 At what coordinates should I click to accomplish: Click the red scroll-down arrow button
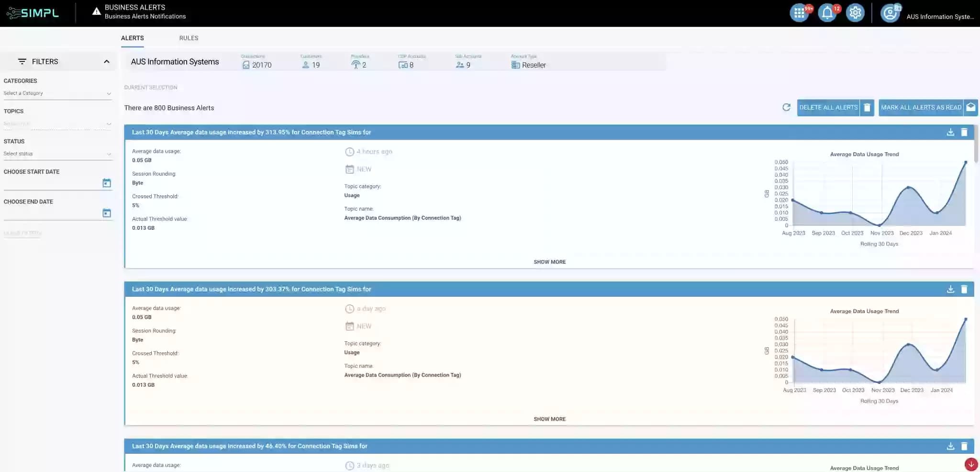tap(971, 464)
